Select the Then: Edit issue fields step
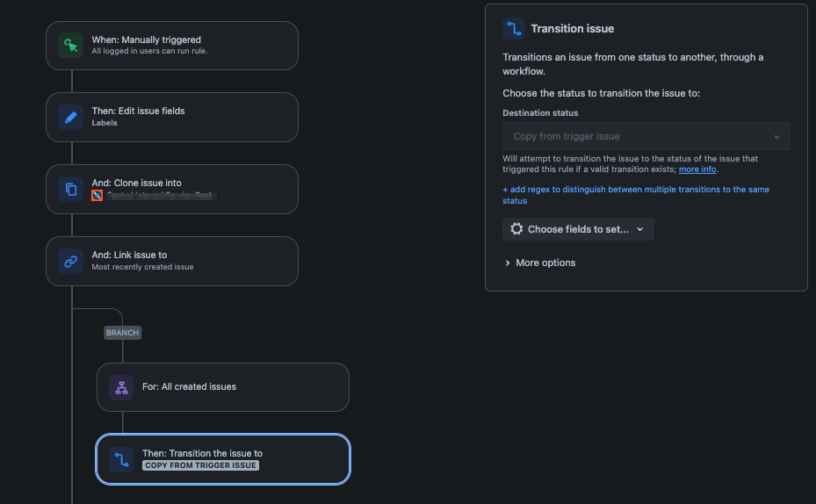Image resolution: width=816 pixels, height=504 pixels. point(172,117)
